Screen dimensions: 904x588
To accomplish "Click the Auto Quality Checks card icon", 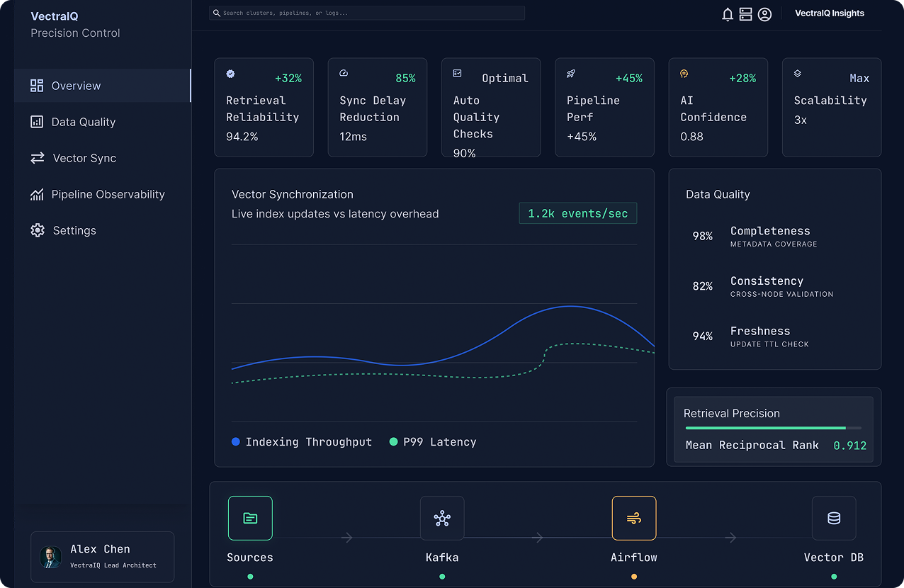I will (458, 74).
